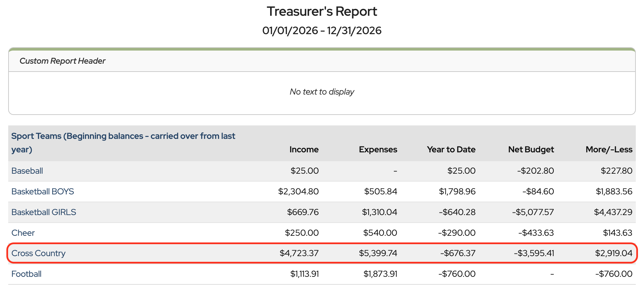The height and width of the screenshot is (285, 644).
Task: Click the 'No text to display' area
Action: coord(322,92)
